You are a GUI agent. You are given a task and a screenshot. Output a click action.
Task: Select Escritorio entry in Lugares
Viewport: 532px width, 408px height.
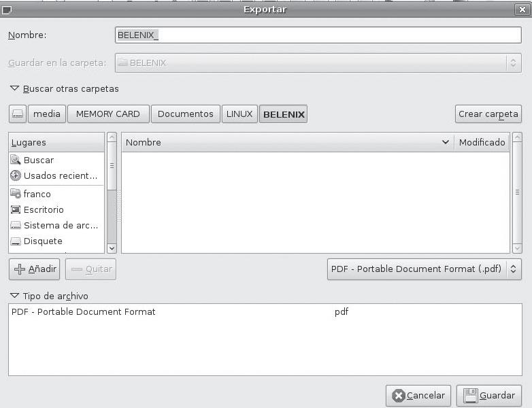pos(56,209)
